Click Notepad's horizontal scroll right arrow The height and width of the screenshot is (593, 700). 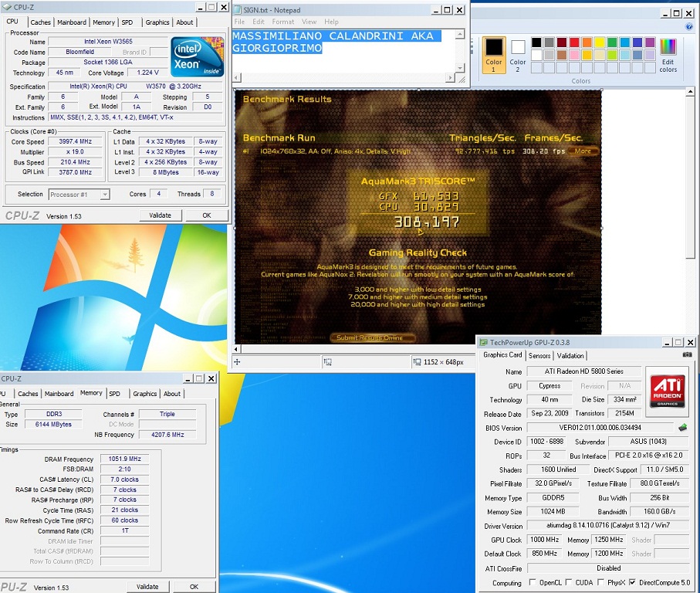(451, 78)
